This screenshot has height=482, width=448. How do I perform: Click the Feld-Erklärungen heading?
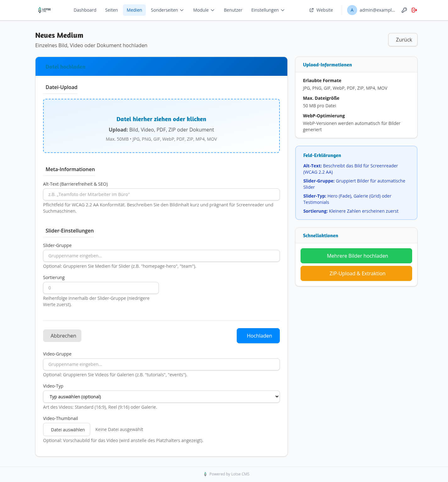click(x=322, y=155)
